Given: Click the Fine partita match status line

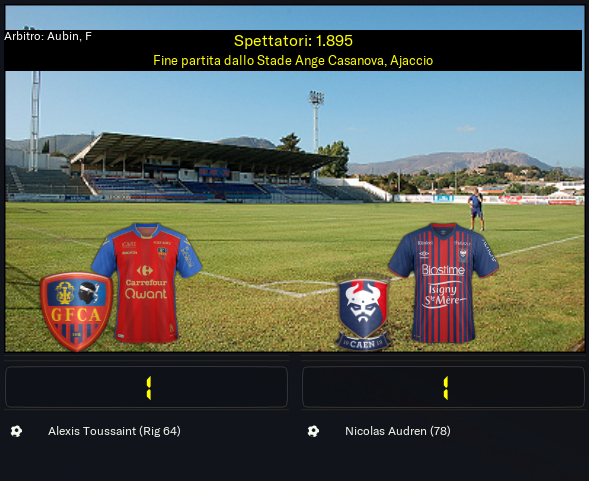Looking at the screenshot, I should 293,61.
